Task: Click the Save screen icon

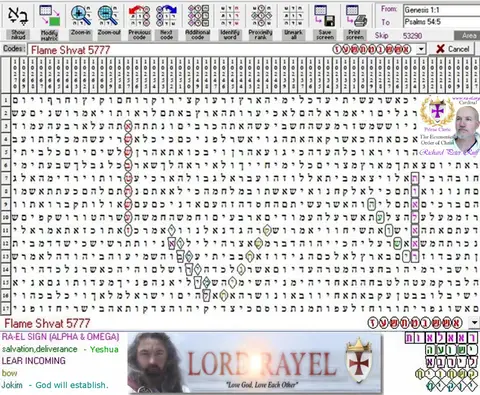Action: pyautogui.click(x=325, y=16)
